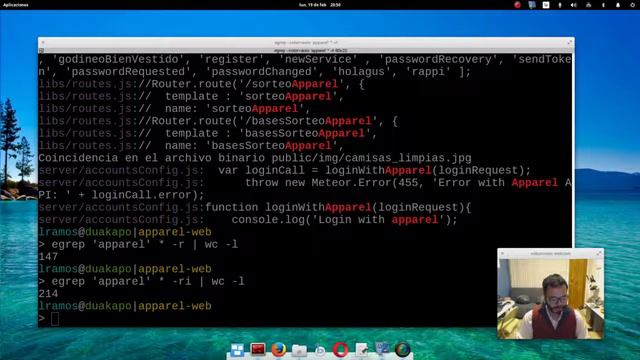Click the webcam video preview
The height and width of the screenshot is (360, 640).
(x=550, y=298)
